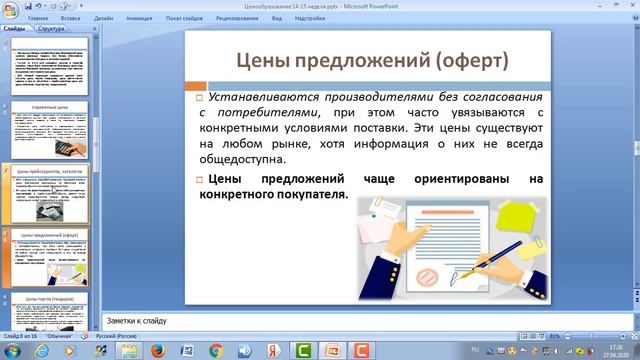This screenshot has width=640, height=360.
Task: Open the Надстройки ribbon tab
Action: [x=310, y=18]
